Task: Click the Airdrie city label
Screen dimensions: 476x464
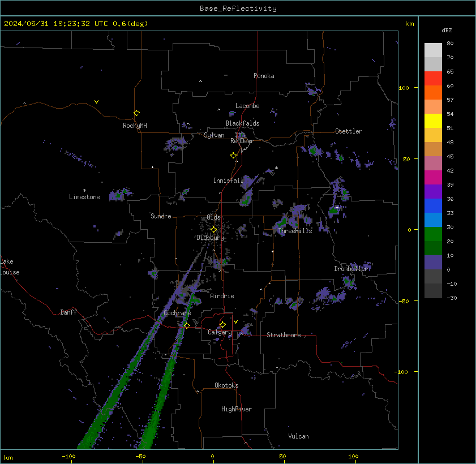Action: pyautogui.click(x=222, y=296)
